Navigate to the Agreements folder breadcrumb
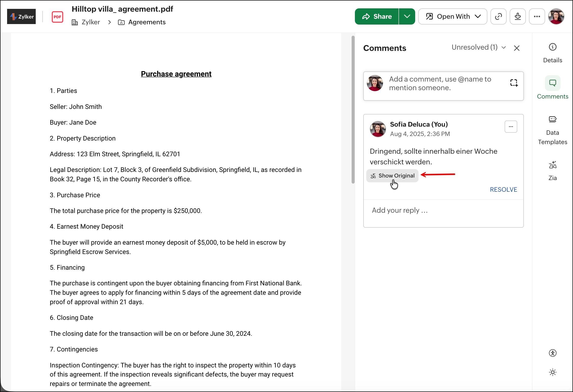 pos(147,22)
